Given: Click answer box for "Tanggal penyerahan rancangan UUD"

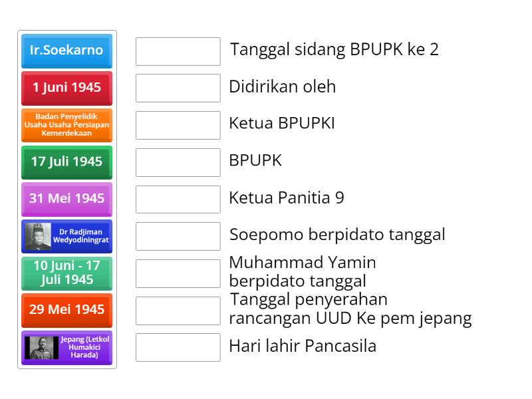Looking at the screenshot, I should (177, 309).
